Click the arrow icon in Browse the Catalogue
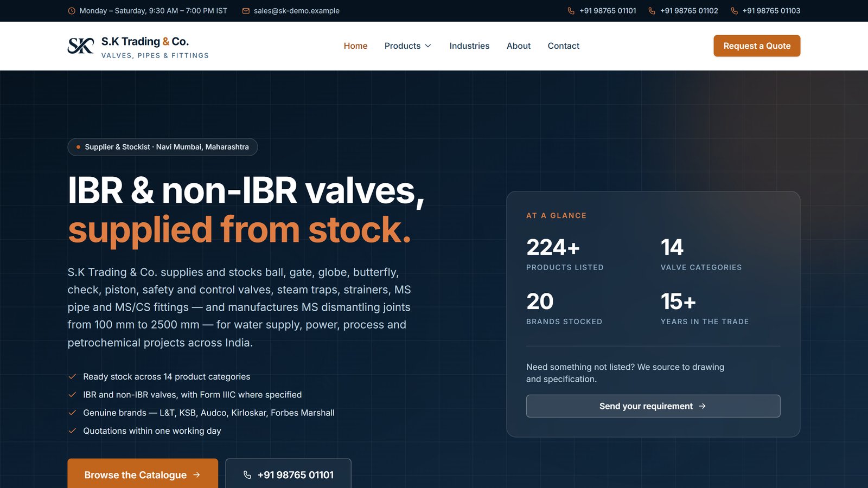Image resolution: width=868 pixels, height=488 pixels. [196, 475]
